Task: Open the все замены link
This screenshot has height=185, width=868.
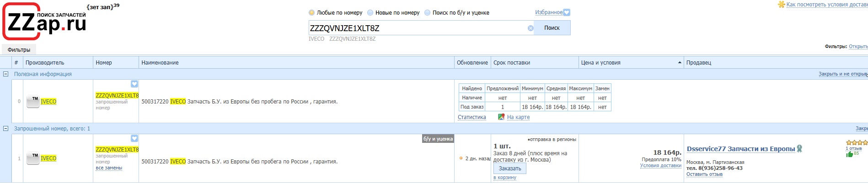Action: pyautogui.click(x=109, y=168)
